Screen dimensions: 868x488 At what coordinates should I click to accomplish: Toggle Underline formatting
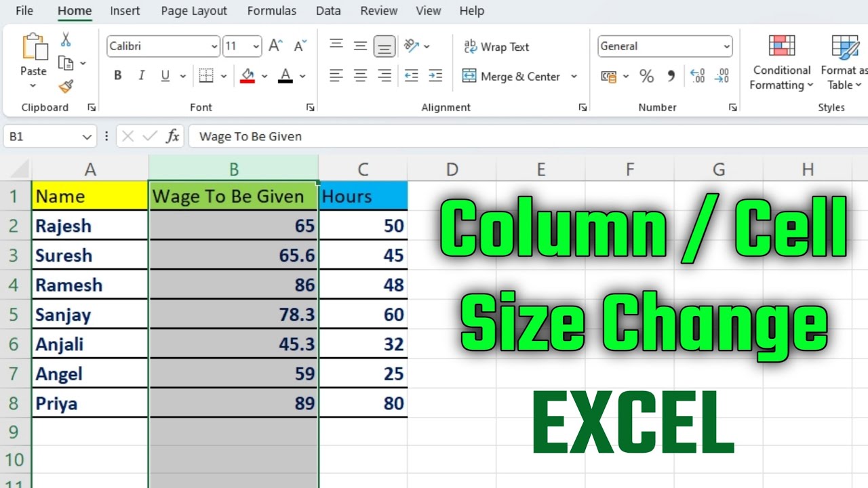[x=165, y=76]
